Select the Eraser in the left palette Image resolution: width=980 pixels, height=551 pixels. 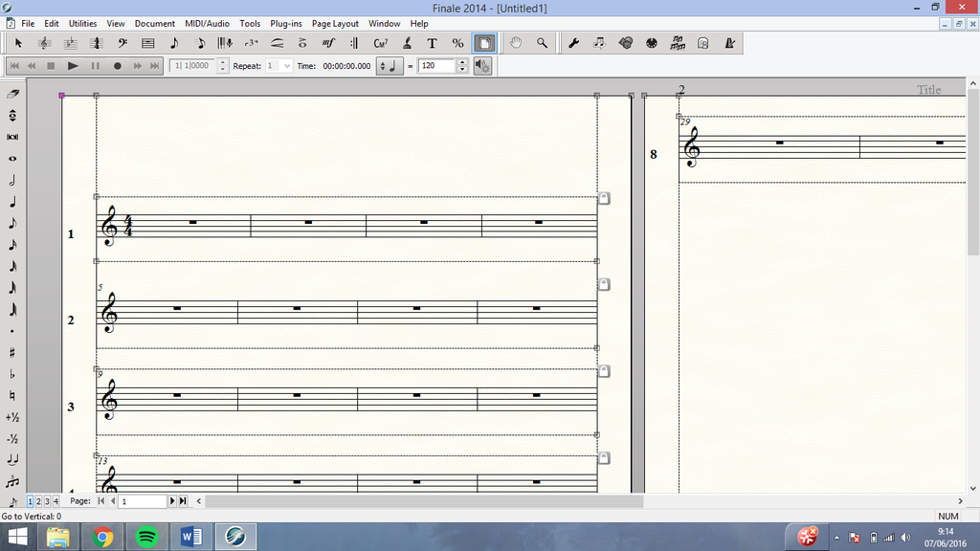(12, 94)
